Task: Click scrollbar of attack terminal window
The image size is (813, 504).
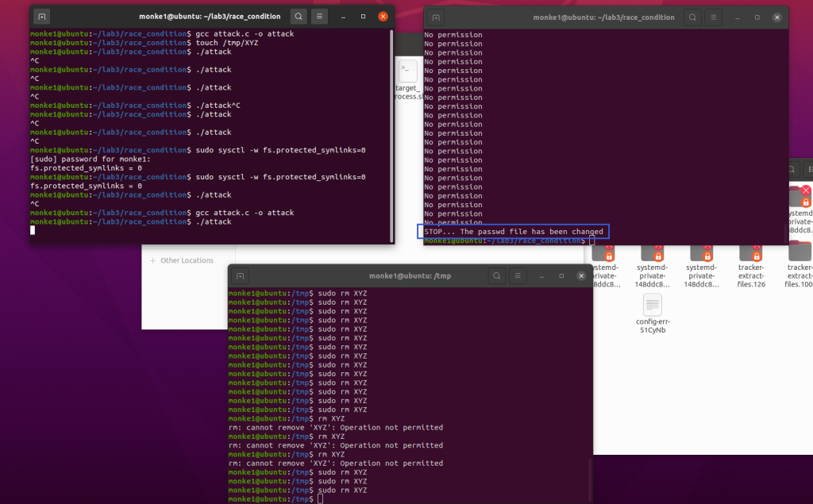Action: [x=391, y=136]
